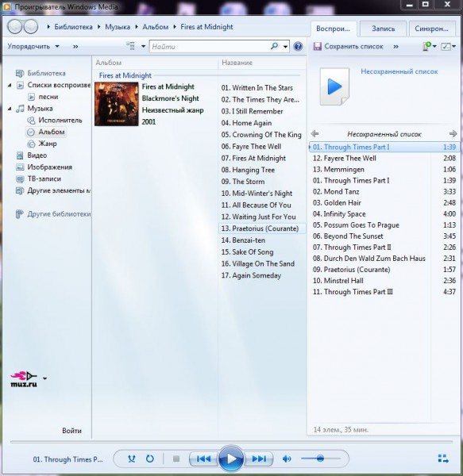The height and width of the screenshot is (476, 463).
Task: Open Видео in the navigation tree
Action: pyautogui.click(x=37, y=155)
